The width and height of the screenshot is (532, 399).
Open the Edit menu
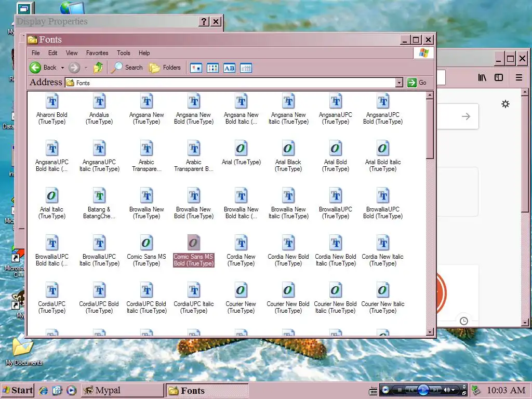52,53
